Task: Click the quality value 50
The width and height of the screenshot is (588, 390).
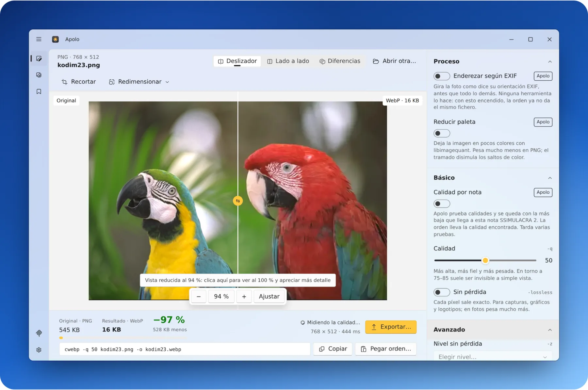Action: pyautogui.click(x=548, y=260)
